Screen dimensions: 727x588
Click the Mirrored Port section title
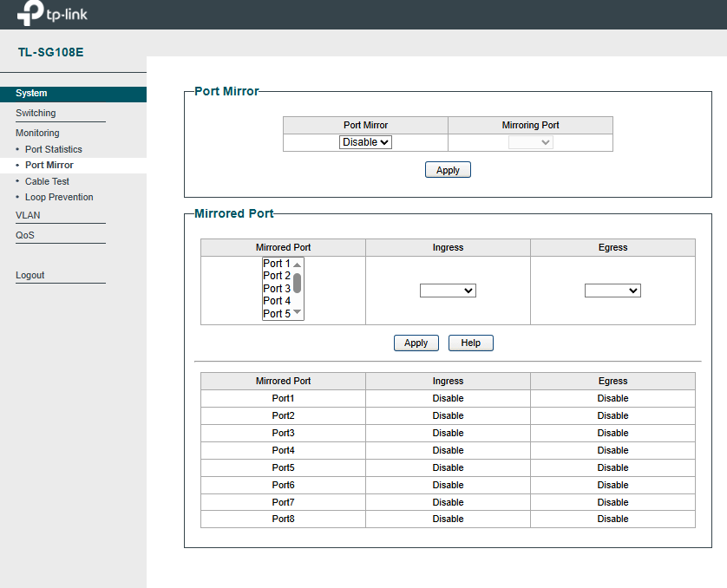[233, 213]
